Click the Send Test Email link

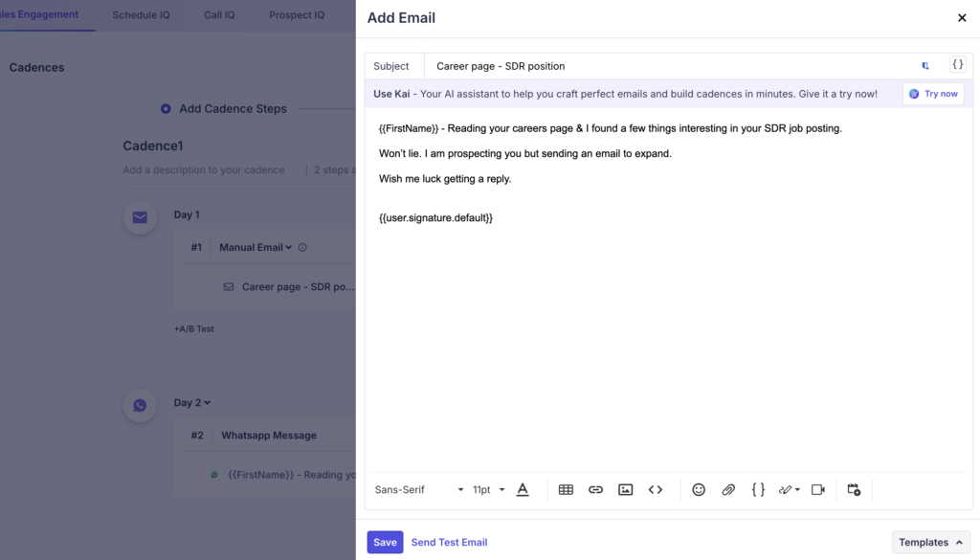click(449, 542)
